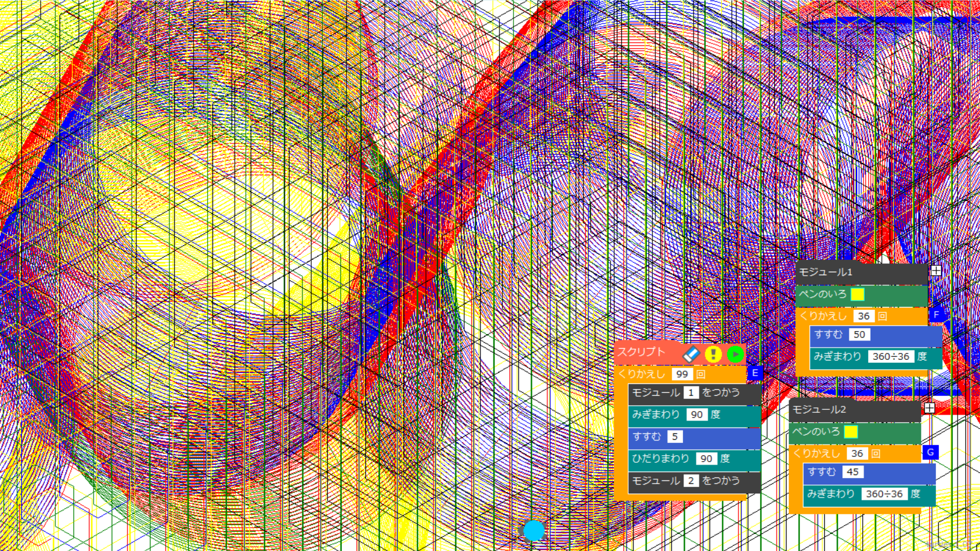Click the eraser icon in the script header
Screen dimensions: 980x551
691,354
